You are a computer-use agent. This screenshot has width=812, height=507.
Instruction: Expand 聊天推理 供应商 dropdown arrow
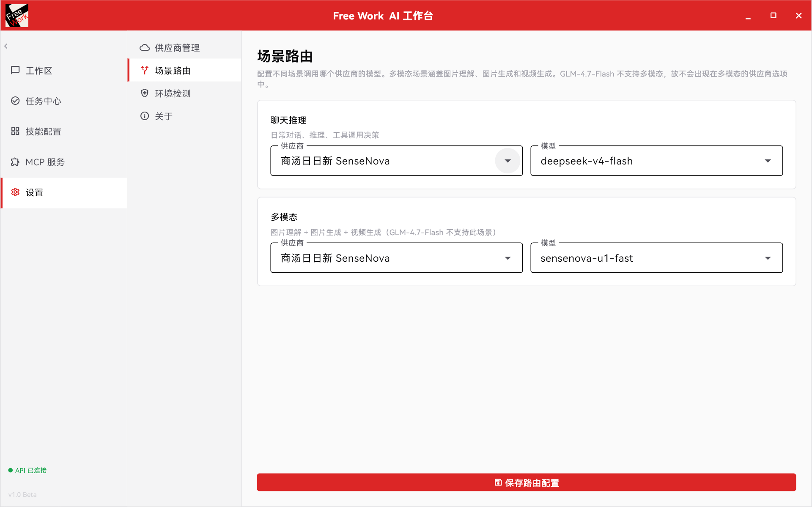[x=507, y=161]
